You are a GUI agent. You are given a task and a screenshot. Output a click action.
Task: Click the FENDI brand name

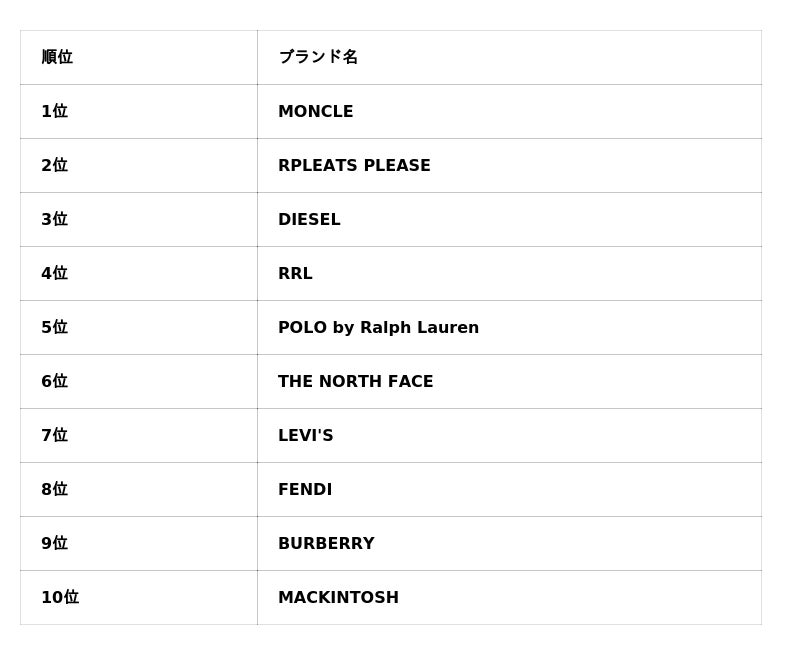(x=305, y=490)
